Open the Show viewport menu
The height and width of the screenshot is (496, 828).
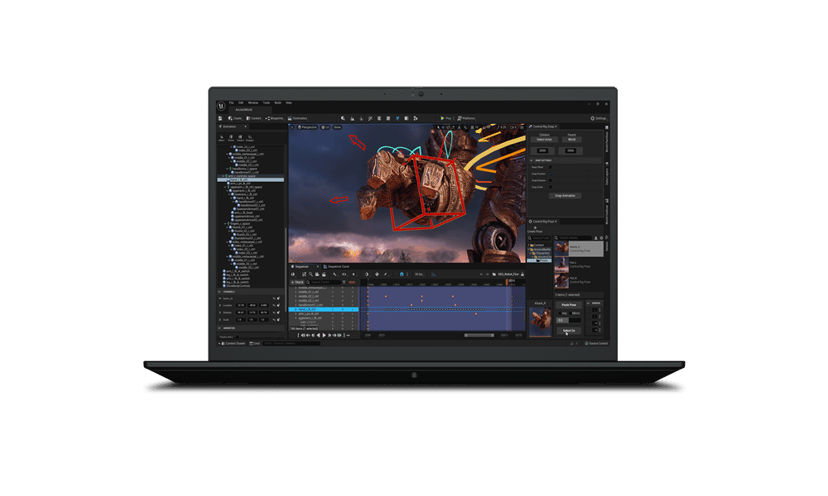coord(337,127)
